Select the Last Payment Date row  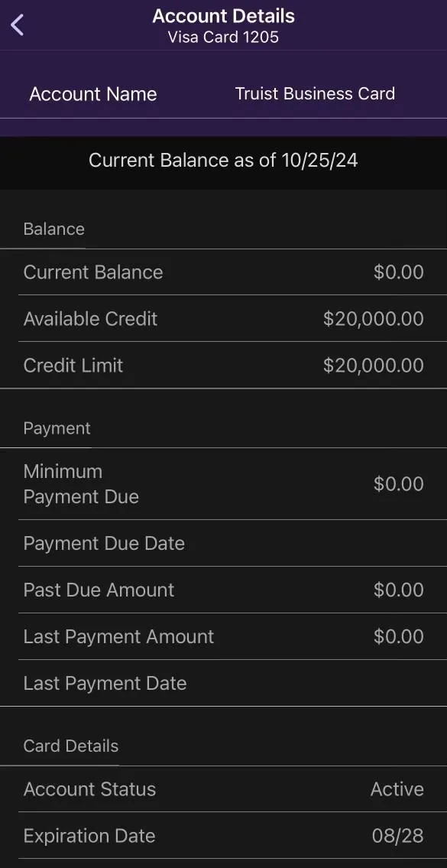click(x=223, y=683)
